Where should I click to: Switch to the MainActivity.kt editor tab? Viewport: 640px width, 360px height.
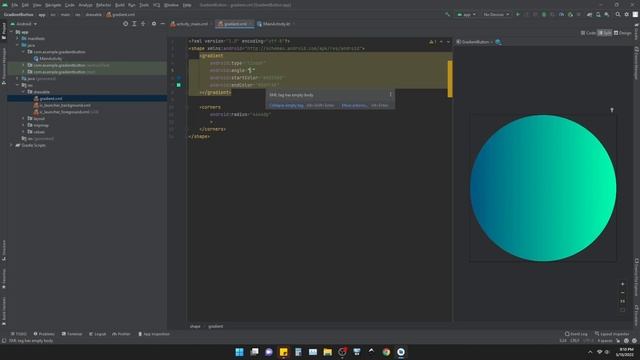(275, 24)
